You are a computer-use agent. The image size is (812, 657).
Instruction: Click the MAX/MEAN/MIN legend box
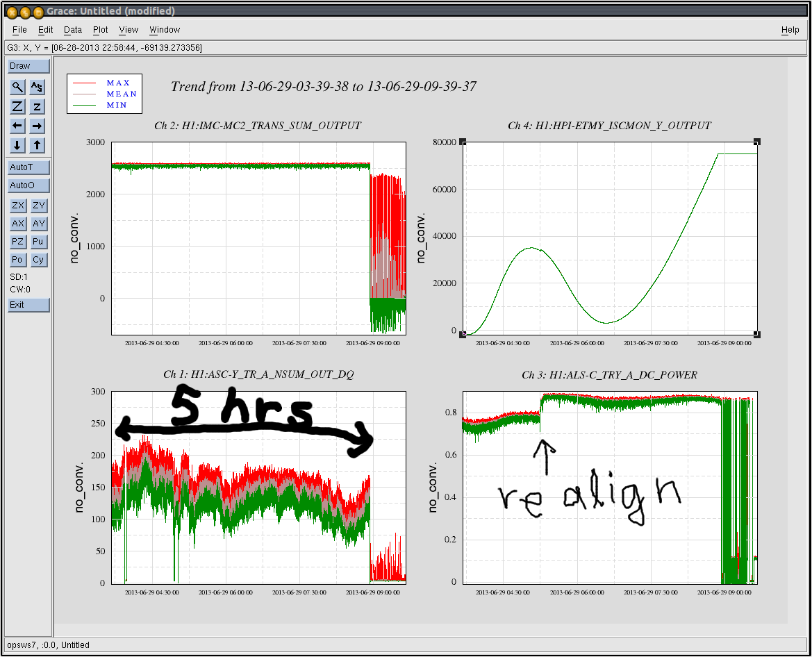[x=104, y=94]
